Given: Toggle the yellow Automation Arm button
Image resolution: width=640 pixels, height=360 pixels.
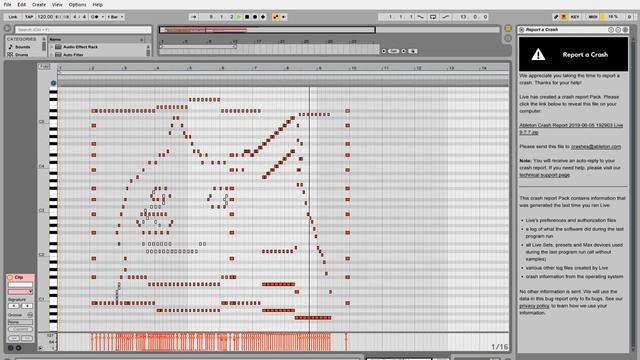Looking at the screenshot, I should coord(276,17).
